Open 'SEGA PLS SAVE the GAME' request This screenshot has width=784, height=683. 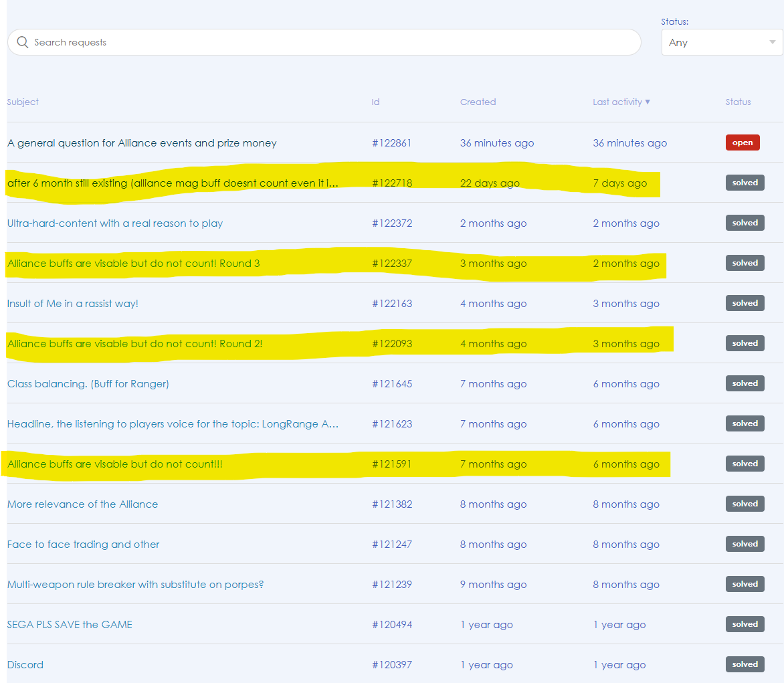coord(70,625)
